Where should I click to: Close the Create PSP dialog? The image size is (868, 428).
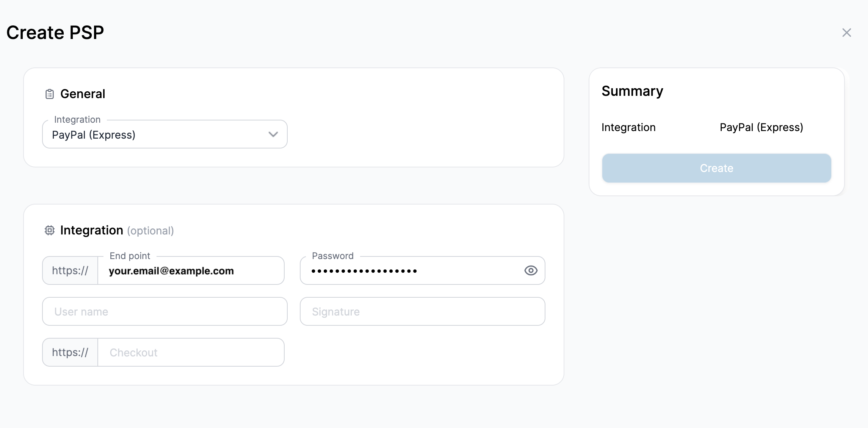(x=847, y=33)
